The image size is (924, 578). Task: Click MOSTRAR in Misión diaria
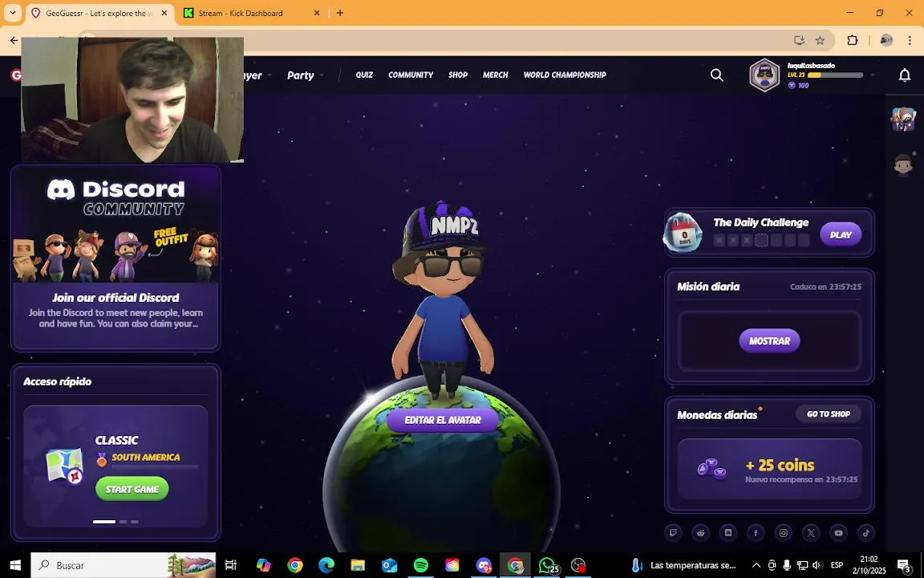[770, 341]
